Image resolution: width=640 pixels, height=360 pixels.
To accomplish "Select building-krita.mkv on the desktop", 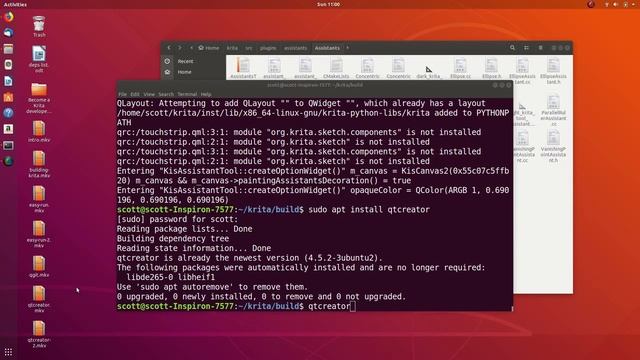I will tap(39, 164).
